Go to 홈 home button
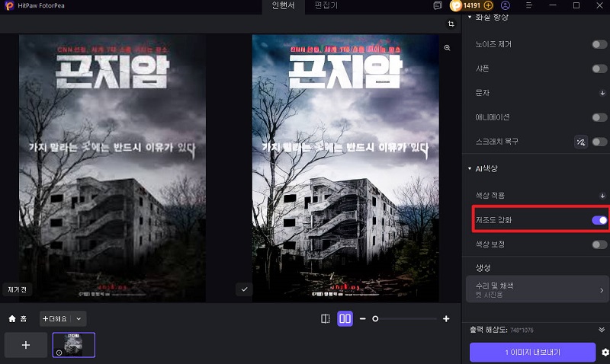The width and height of the screenshot is (610, 364). coord(18,319)
